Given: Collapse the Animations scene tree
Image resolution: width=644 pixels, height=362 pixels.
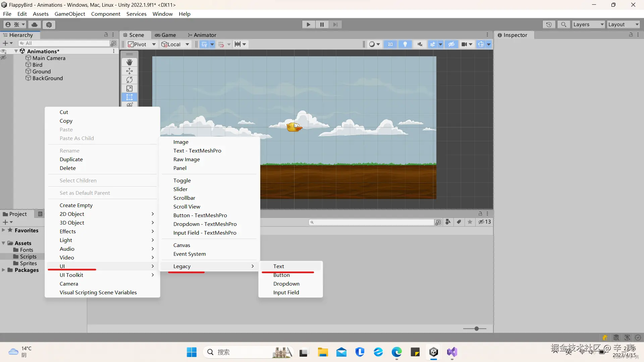Looking at the screenshot, I should click(16, 51).
